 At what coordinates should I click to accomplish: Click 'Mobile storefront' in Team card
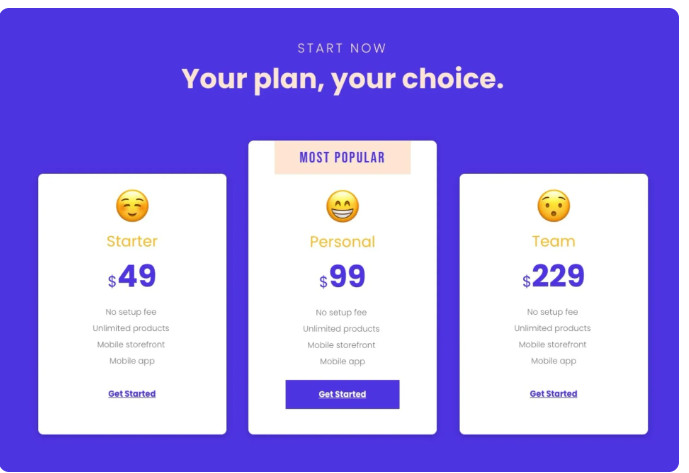click(552, 345)
